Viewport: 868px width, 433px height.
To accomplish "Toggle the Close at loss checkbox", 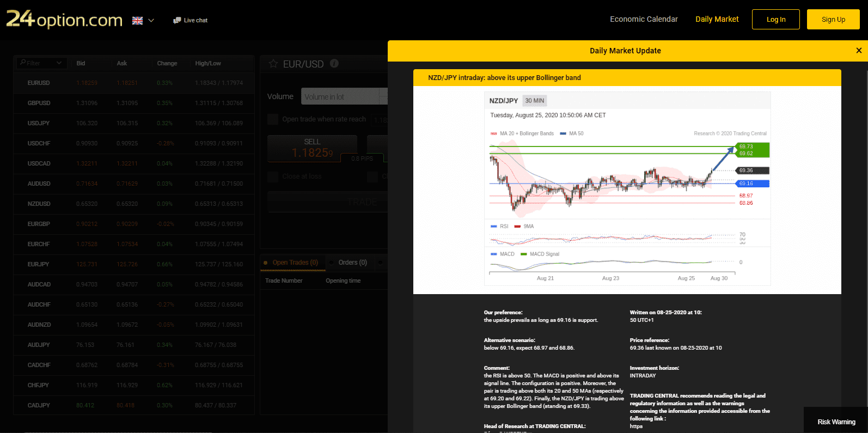I will [x=273, y=176].
